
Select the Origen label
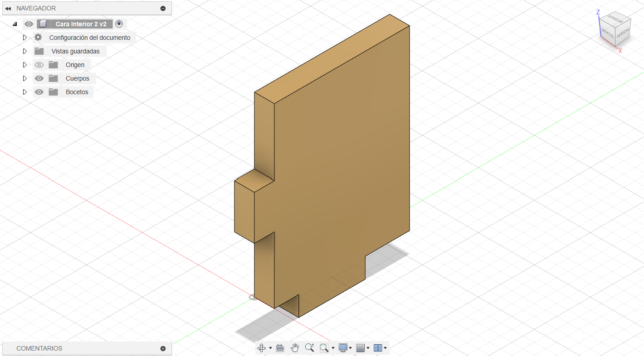coord(75,65)
